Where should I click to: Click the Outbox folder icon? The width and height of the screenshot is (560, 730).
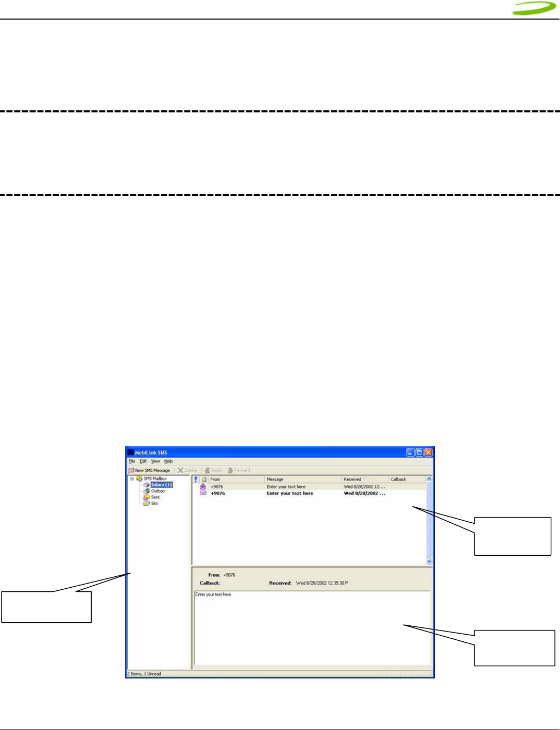(x=146, y=491)
